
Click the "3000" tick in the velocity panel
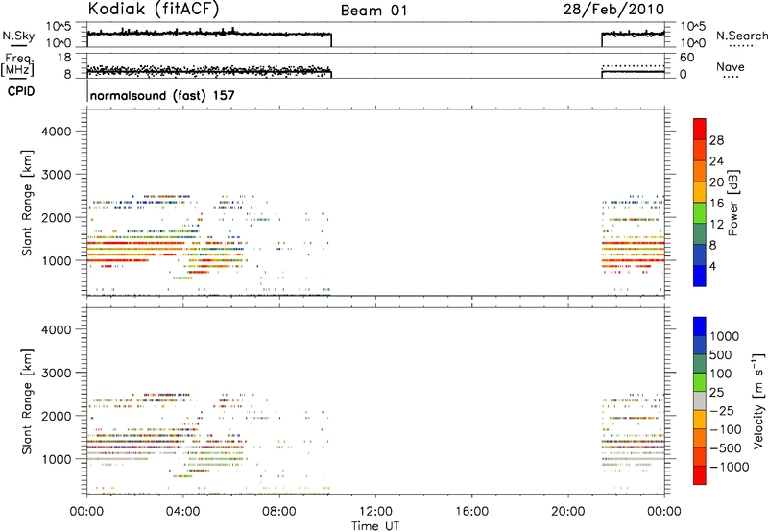pyautogui.click(x=56, y=373)
